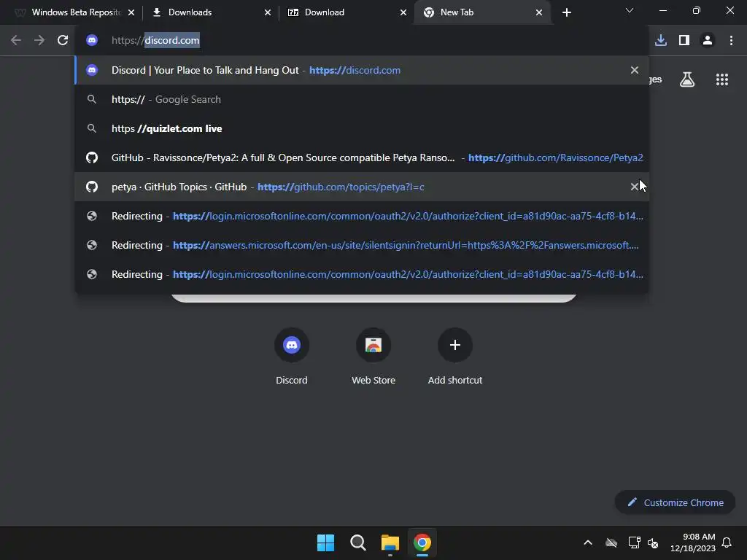This screenshot has width=747, height=560.
Task: Switch to Windows Beta Repository tab
Action: click(75, 12)
